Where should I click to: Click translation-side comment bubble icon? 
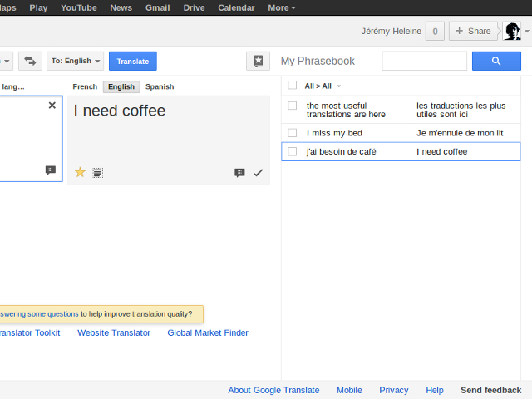(x=239, y=173)
